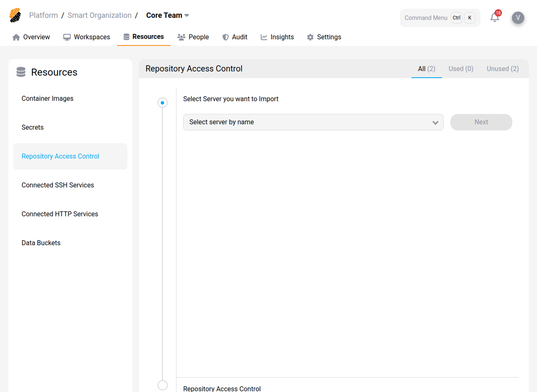537x392 pixels.
Task: Show the Used (0) filter tab
Action: pyautogui.click(x=461, y=69)
